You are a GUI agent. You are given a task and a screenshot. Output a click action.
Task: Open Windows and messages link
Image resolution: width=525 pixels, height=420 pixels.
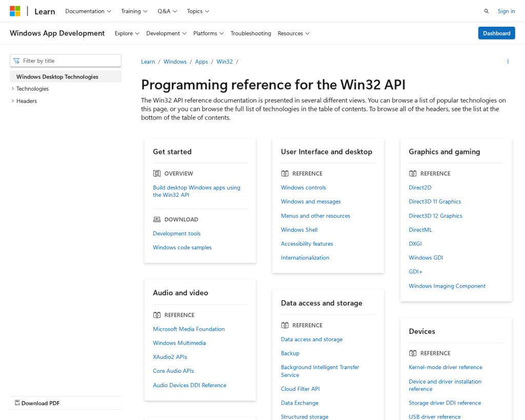tap(311, 202)
